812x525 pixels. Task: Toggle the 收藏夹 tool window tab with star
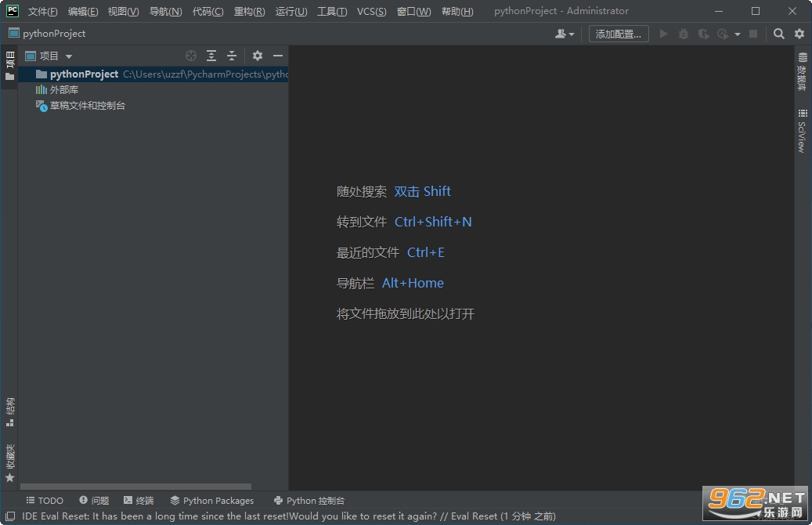pos(9,463)
